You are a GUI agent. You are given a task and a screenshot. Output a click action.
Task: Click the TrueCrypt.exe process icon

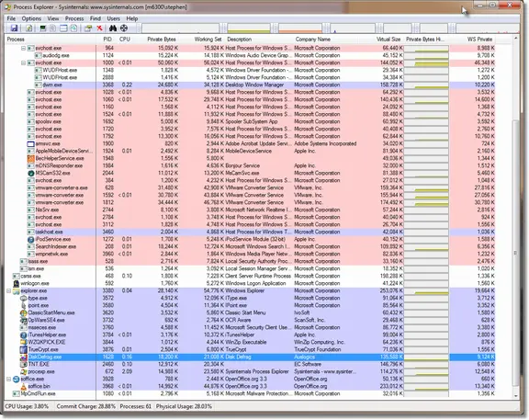[24, 350]
